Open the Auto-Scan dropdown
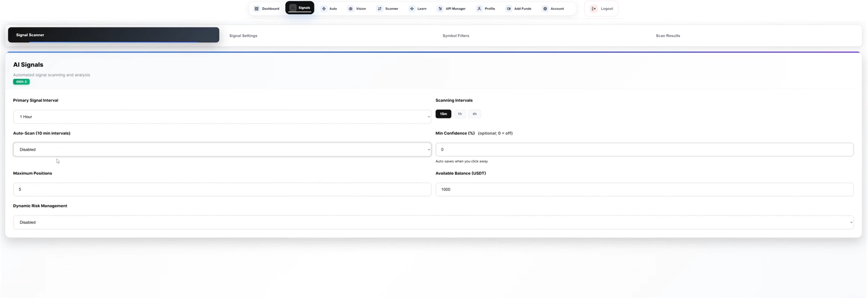 pos(222,149)
